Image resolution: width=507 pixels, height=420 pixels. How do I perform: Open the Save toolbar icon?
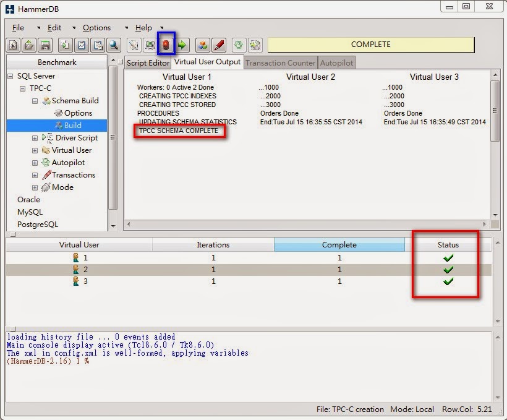coord(45,45)
